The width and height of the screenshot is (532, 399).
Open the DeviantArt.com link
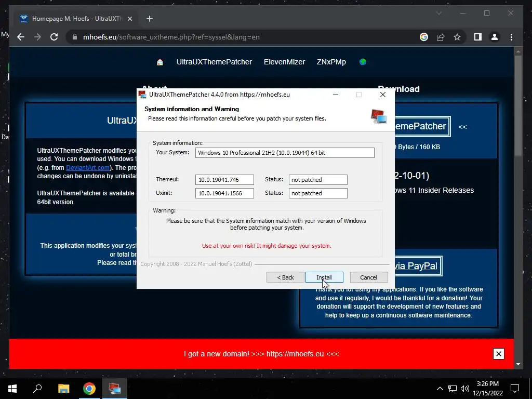[88, 168]
